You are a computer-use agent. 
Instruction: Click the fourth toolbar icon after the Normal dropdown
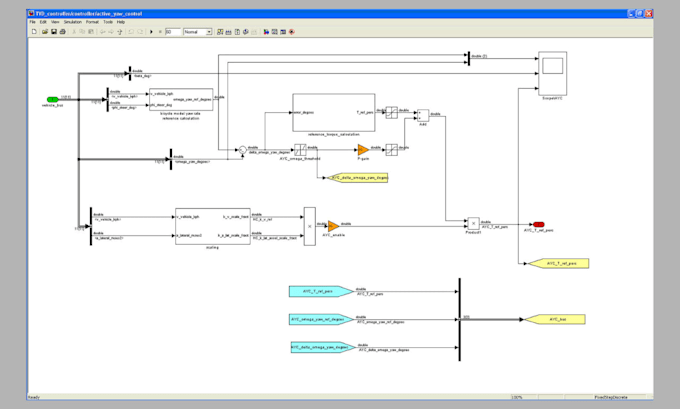click(245, 32)
